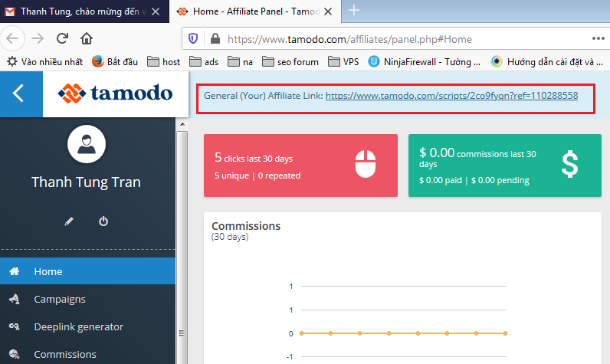Open the general affiliate link URL
Screen dimensions: 610x364
[x=451, y=96]
